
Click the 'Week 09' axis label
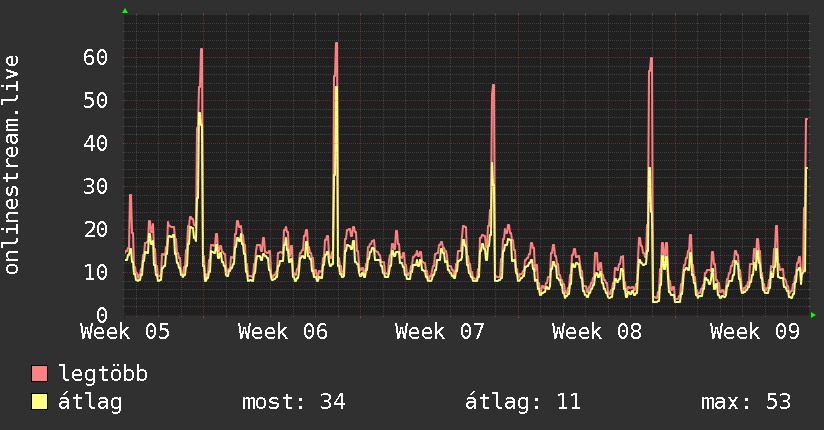pyautogui.click(x=755, y=332)
